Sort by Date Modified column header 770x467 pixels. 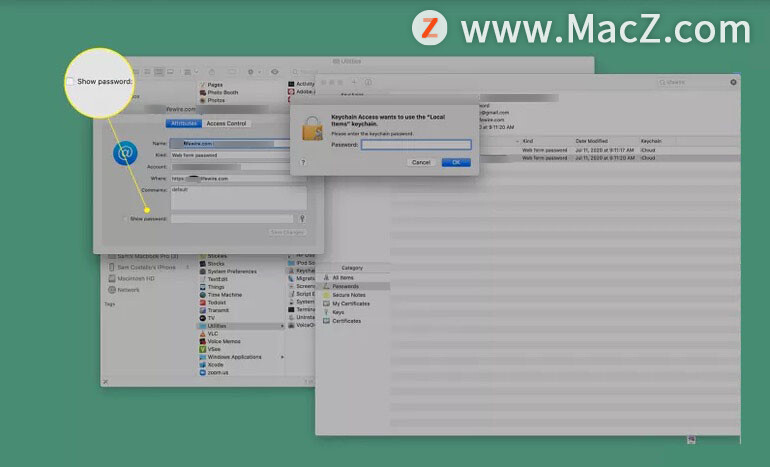pos(591,141)
